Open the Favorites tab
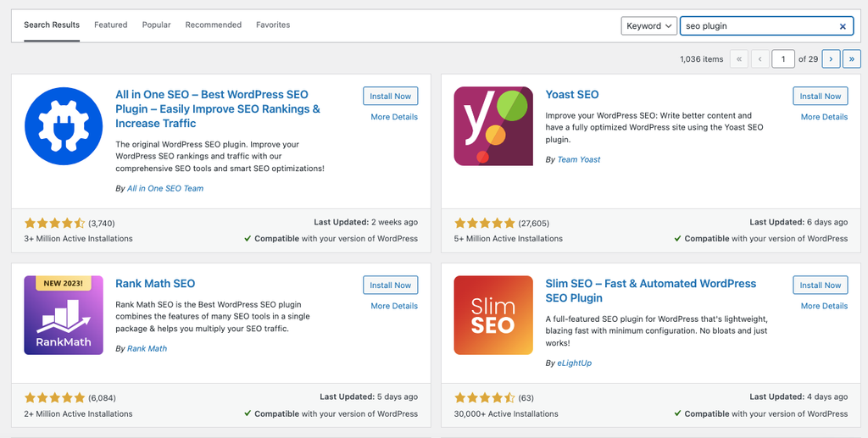868x438 pixels. click(x=273, y=25)
